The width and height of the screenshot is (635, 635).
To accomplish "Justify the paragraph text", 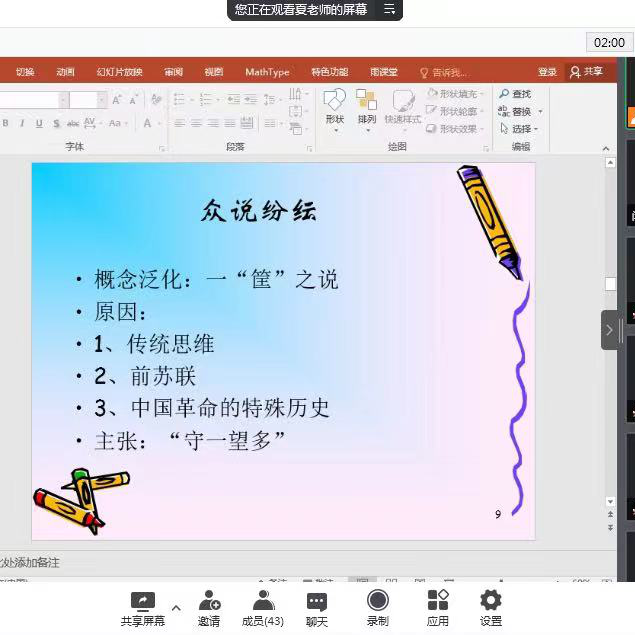I will point(230,123).
